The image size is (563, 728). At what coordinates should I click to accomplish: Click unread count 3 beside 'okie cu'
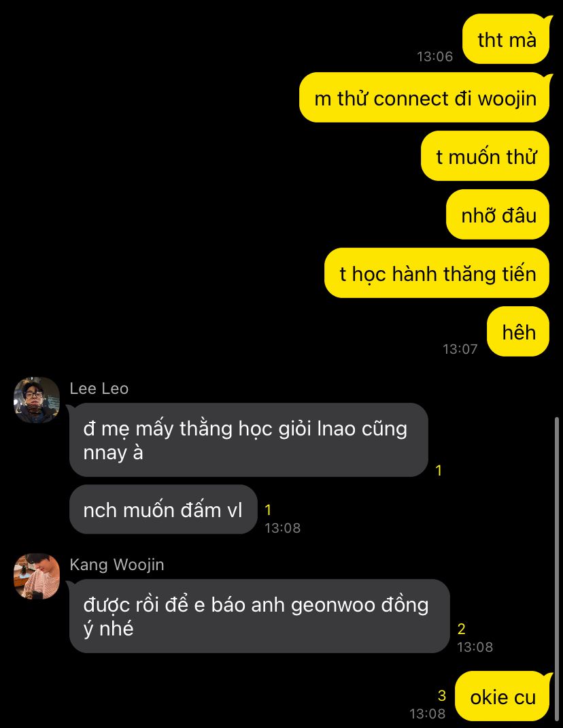pos(442,695)
